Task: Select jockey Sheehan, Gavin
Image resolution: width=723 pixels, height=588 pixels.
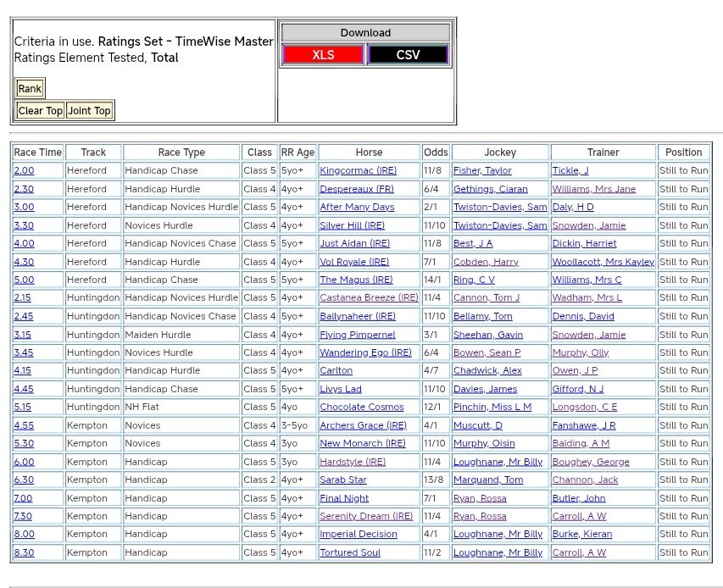Action: [x=487, y=335]
